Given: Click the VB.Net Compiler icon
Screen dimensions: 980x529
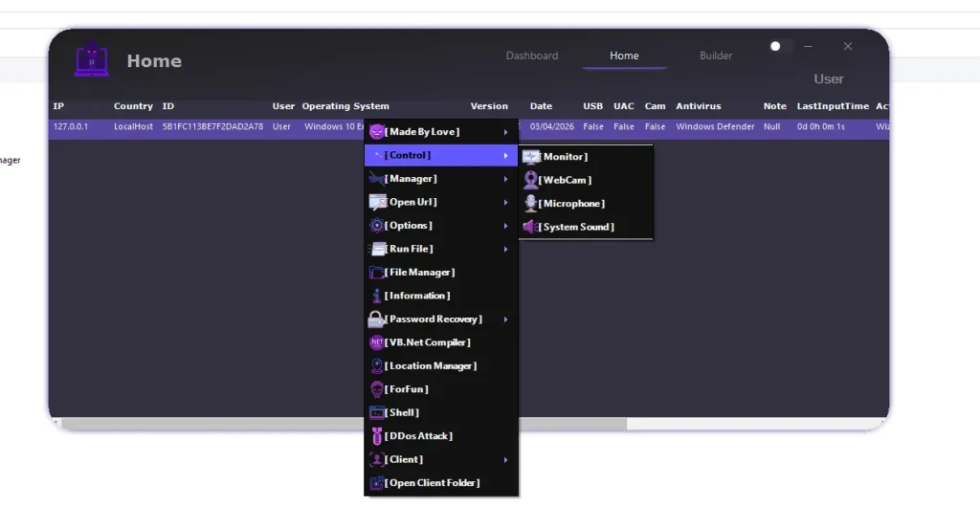Looking at the screenshot, I should pos(377,342).
